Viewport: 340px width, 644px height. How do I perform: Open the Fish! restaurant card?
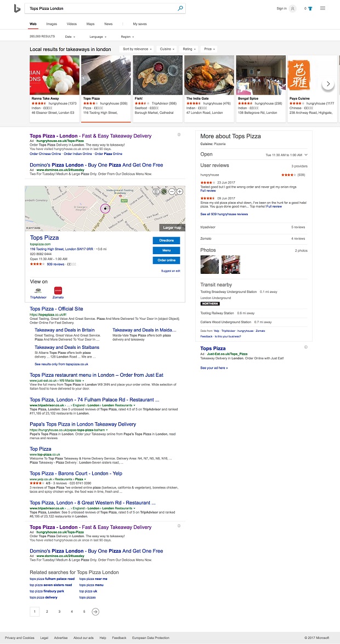coord(157,88)
